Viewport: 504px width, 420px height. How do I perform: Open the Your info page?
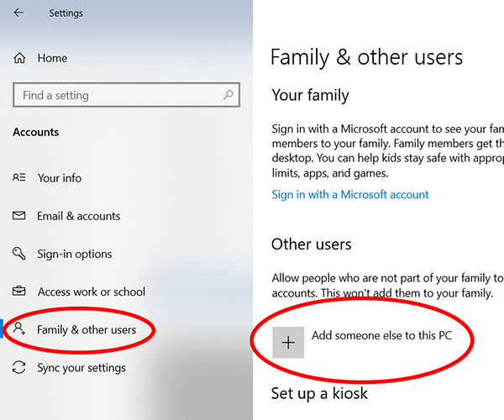point(60,178)
